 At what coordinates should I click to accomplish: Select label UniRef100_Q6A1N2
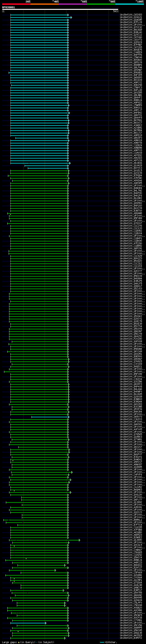[131, 595]
